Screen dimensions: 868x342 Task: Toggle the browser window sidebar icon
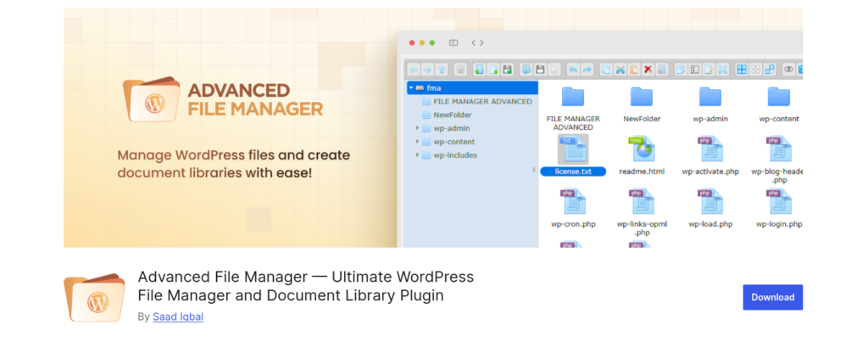pyautogui.click(x=453, y=42)
